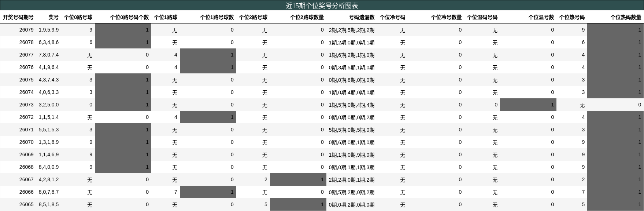The width and height of the screenshot is (644, 211).
Task: Select period number 26065 cell
Action: 26,204
